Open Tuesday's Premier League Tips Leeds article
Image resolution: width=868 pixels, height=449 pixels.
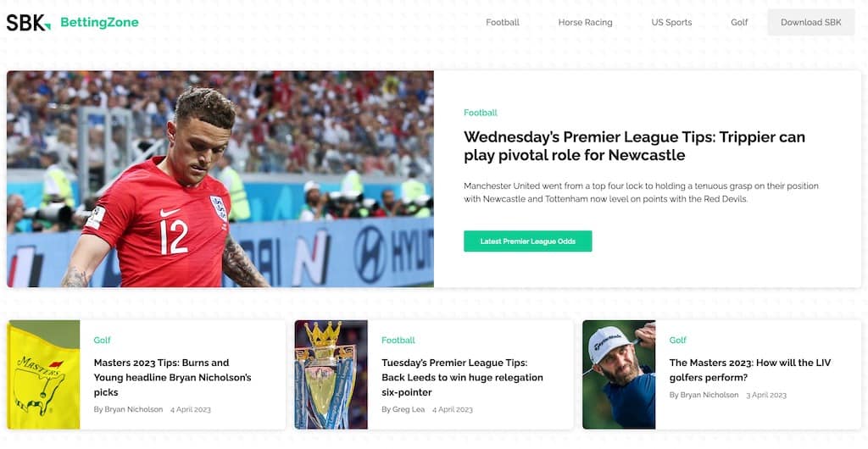pos(462,377)
